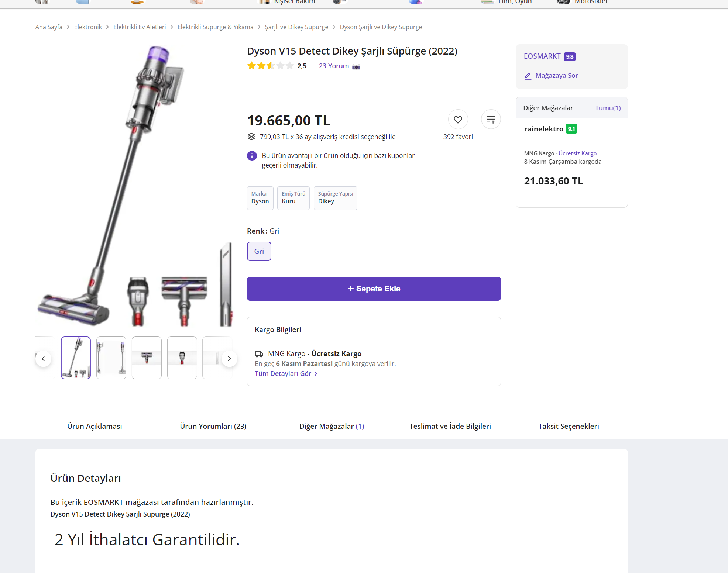The height and width of the screenshot is (573, 728).
Task: Expand Tüm Detayları Gör shipping details
Action: coord(286,374)
